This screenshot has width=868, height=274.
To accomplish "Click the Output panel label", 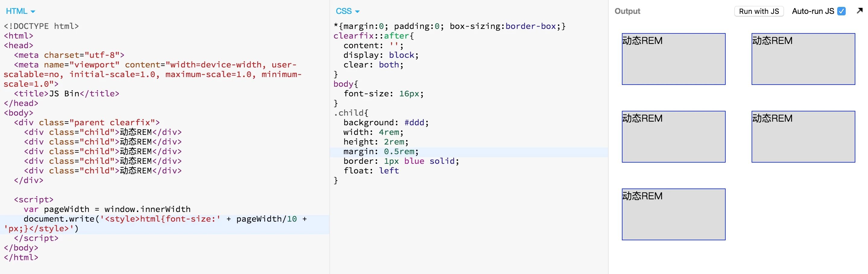I will (x=627, y=11).
